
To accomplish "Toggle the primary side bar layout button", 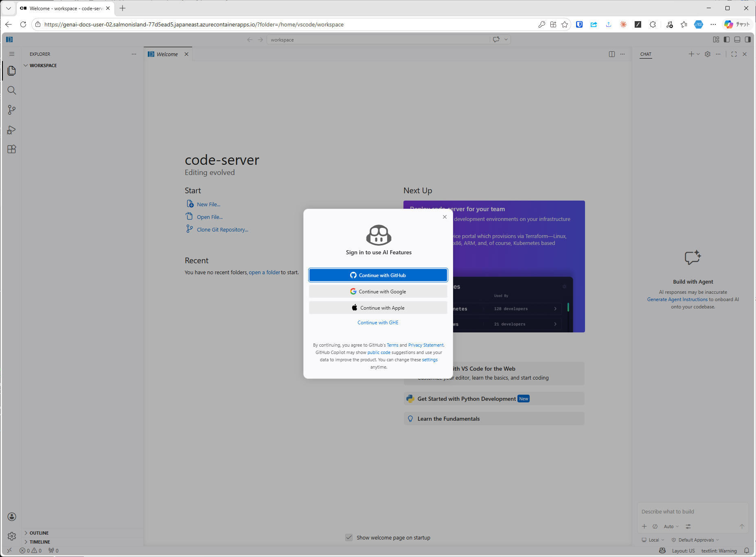I will pyautogui.click(x=727, y=39).
